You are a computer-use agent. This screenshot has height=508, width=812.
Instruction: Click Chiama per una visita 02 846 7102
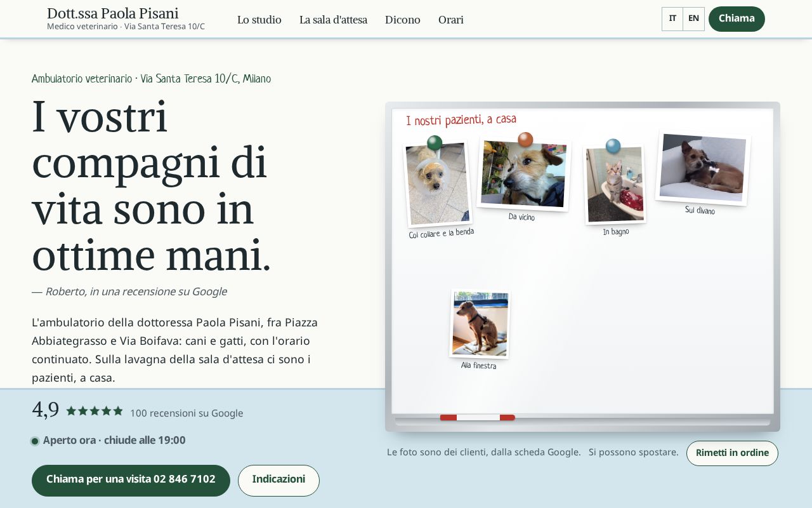131,481
